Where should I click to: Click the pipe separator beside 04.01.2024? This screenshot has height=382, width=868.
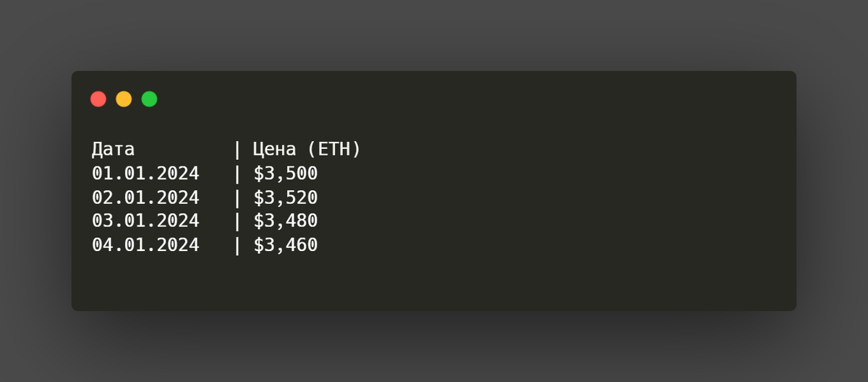click(237, 245)
